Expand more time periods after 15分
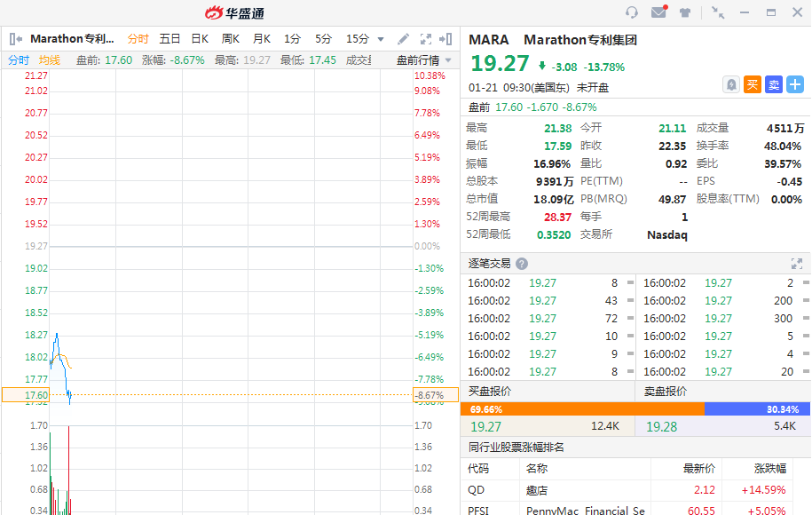This screenshot has width=812, height=515. (x=381, y=39)
